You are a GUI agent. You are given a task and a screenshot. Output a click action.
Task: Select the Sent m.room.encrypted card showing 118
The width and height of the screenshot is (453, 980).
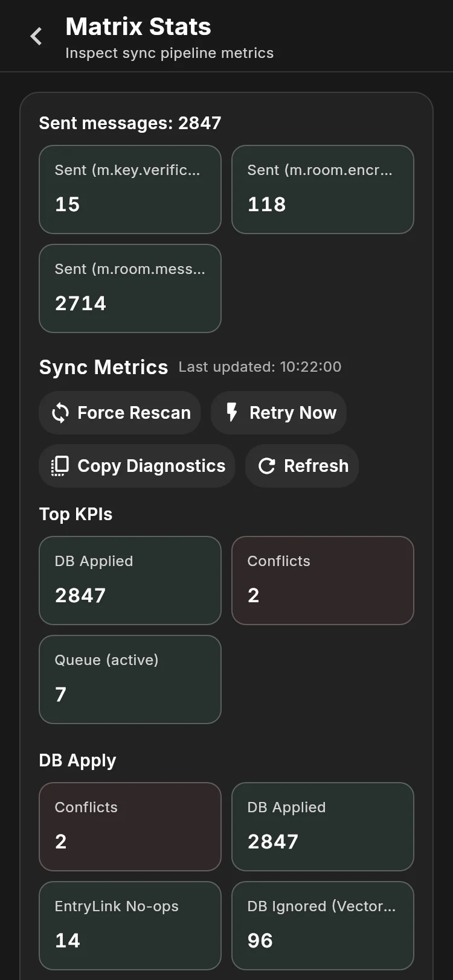pos(323,189)
